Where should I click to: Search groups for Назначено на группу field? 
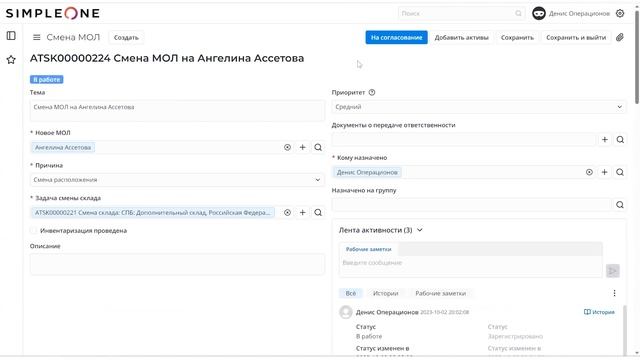620,205
